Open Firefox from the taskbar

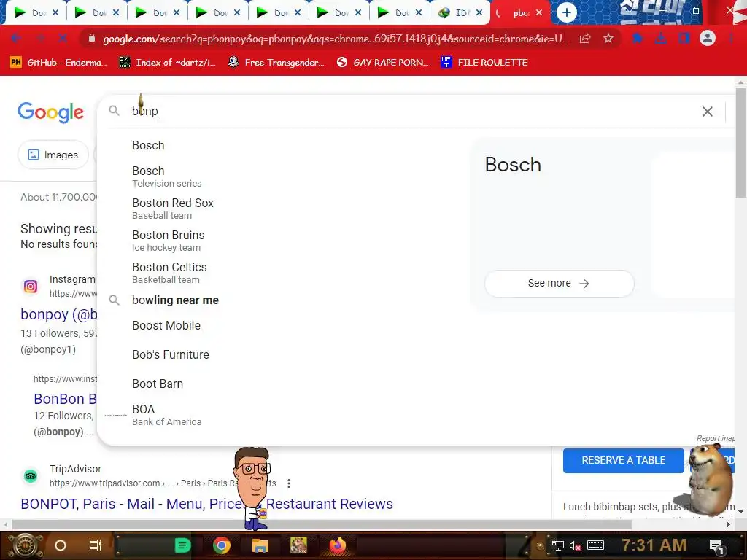tap(337, 545)
